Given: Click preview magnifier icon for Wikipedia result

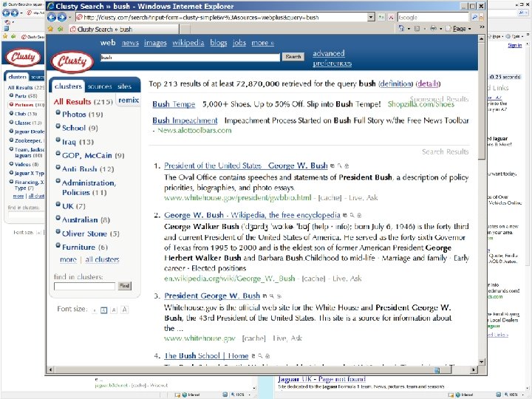Looking at the screenshot, I should [352, 215].
